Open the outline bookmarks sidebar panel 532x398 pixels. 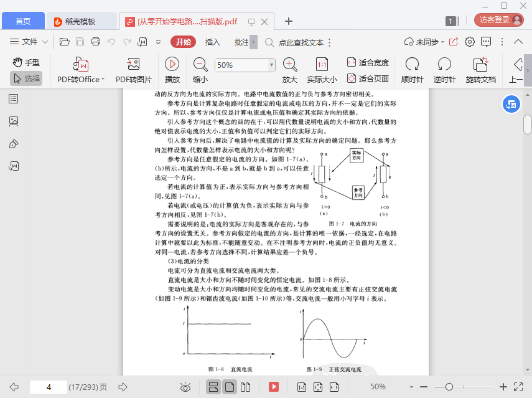point(14,99)
